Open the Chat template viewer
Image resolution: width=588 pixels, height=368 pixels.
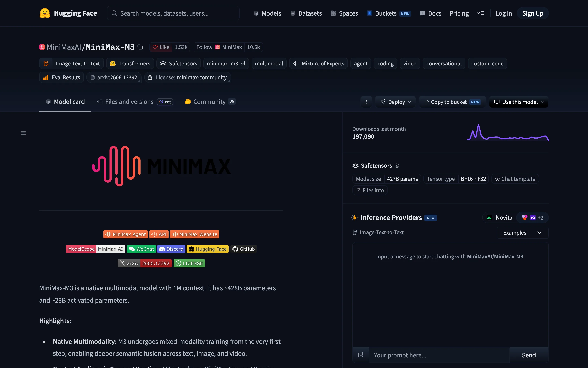pos(515,179)
